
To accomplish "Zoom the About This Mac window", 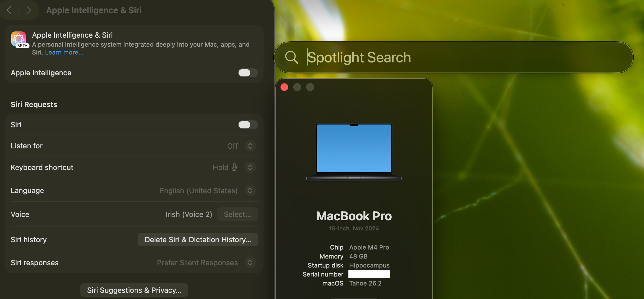I will tap(310, 87).
